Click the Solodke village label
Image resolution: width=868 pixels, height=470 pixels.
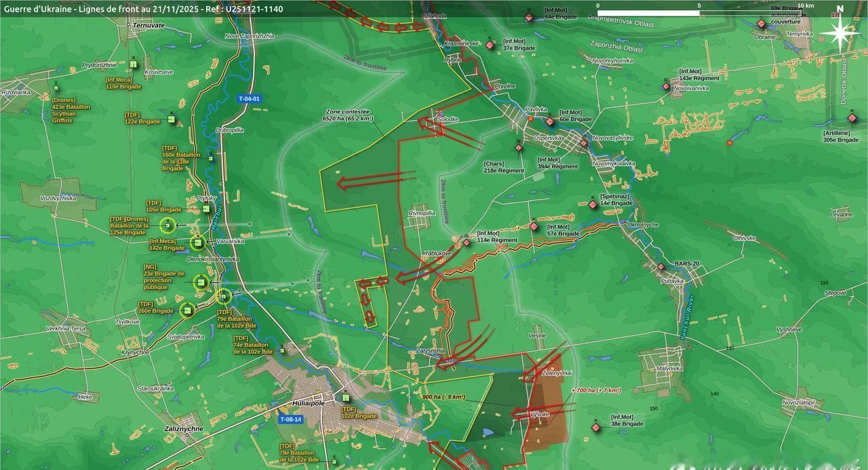[x=448, y=119]
